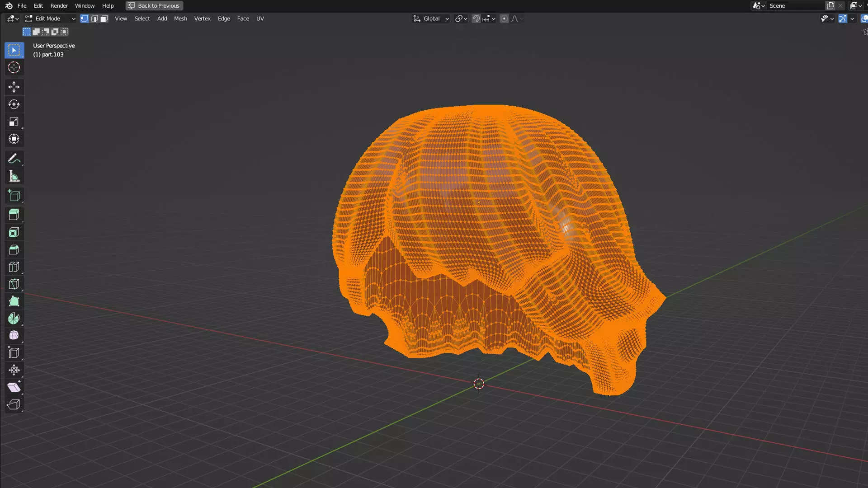The image size is (868, 488).
Task: Enable proportional editing toggle
Action: tap(504, 19)
